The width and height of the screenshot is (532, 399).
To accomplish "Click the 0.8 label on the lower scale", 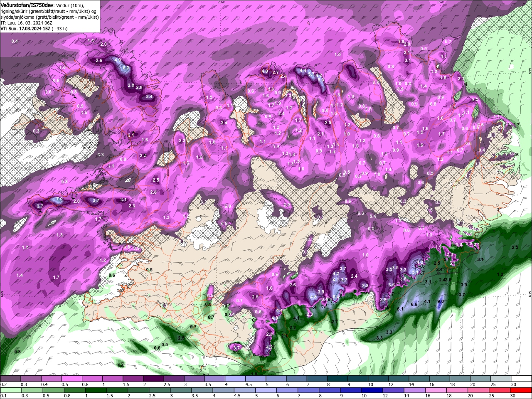I will point(67,396).
